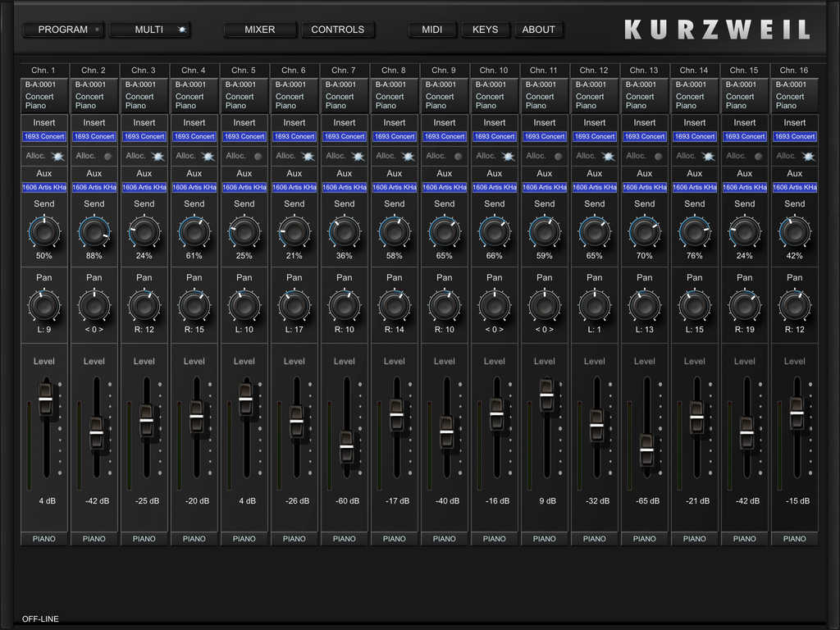Click the Send knob on channel 14
The image size is (840, 630).
pos(695,232)
